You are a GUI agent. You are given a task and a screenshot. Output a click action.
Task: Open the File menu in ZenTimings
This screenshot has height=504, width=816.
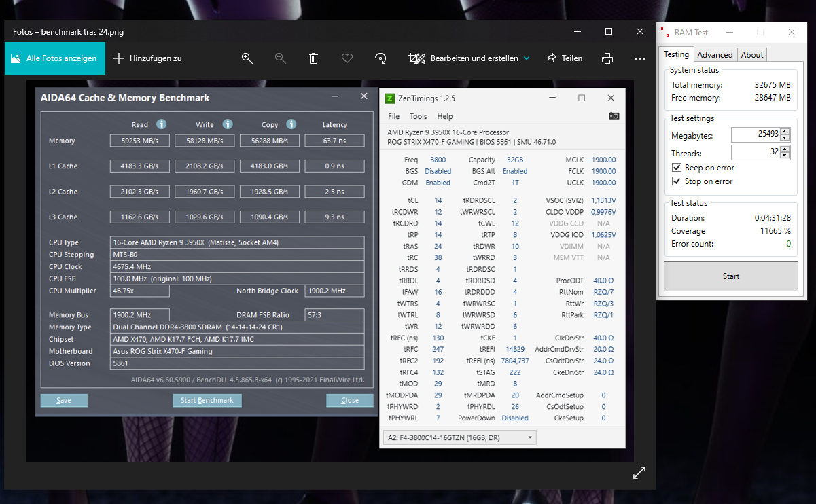(x=393, y=116)
